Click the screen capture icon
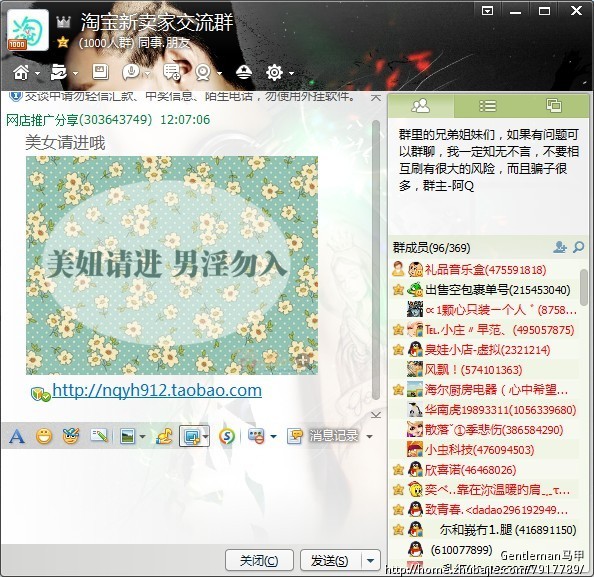Image resolution: width=594 pixels, height=577 pixels. point(191,436)
